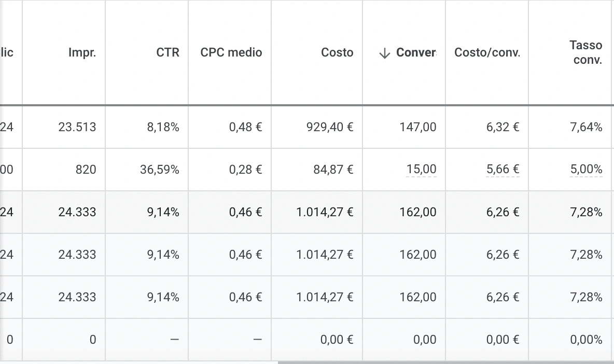The image size is (614, 364).
Task: Select the 0,28 € average CPC cell
Action: 230,170
